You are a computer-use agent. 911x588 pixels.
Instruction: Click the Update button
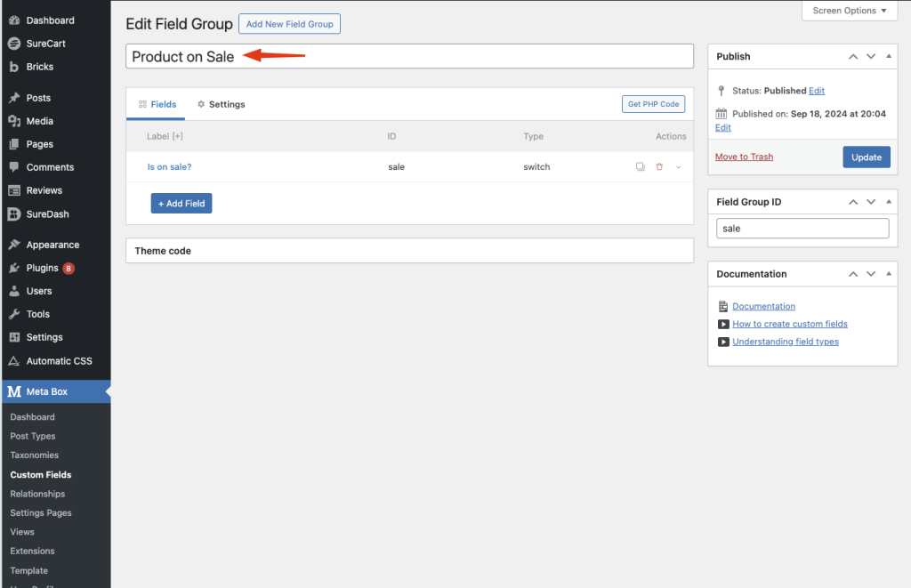tap(866, 157)
